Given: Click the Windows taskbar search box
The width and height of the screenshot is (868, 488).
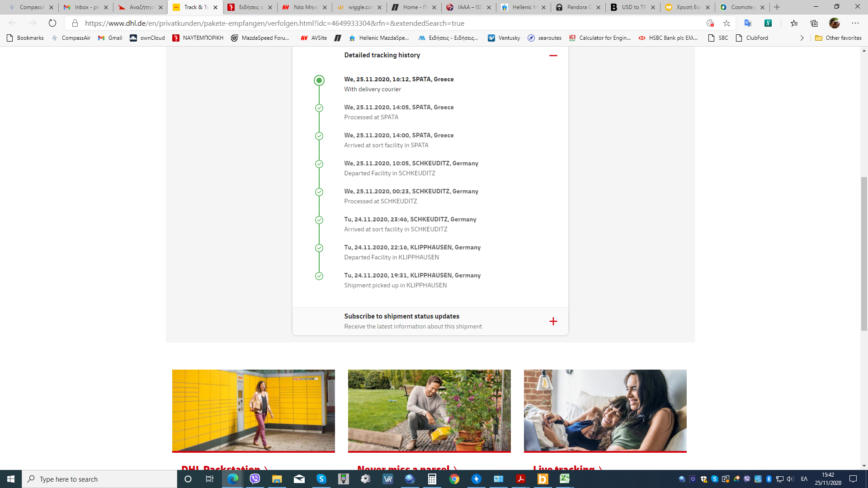Looking at the screenshot, I should (x=99, y=479).
